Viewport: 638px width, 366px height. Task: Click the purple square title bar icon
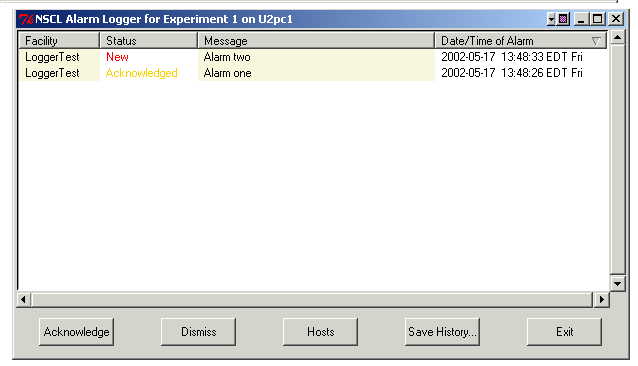click(x=564, y=19)
